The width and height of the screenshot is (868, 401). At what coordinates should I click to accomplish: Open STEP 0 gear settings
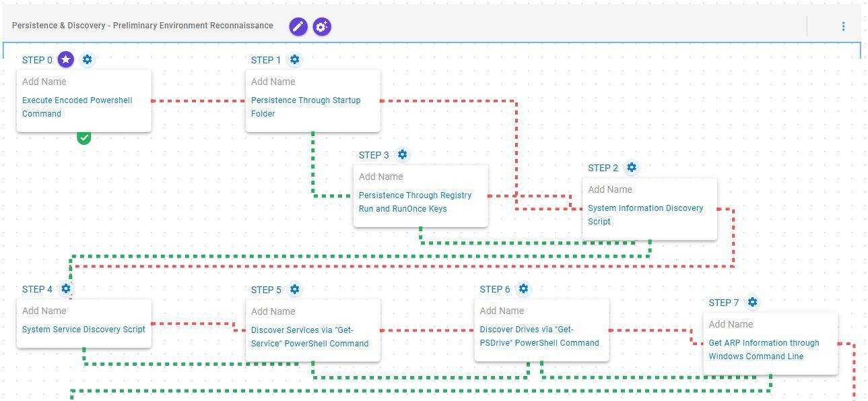click(87, 60)
